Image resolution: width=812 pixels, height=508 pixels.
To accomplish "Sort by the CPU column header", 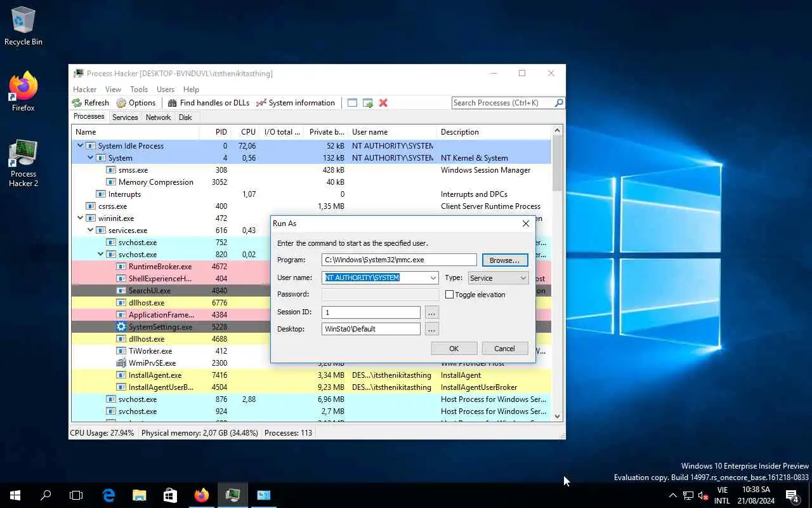I will click(x=245, y=132).
